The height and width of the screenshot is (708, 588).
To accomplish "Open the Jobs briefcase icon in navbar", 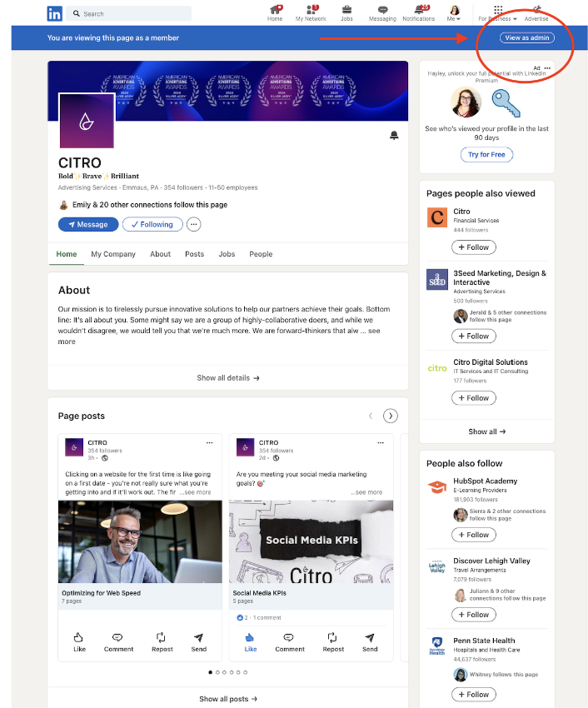I will [x=346, y=13].
